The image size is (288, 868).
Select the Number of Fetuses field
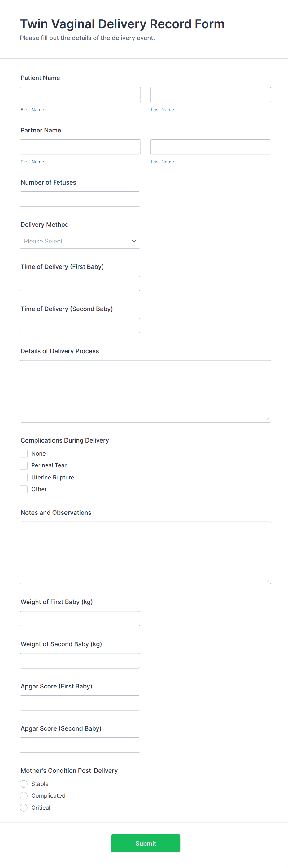[x=80, y=199]
